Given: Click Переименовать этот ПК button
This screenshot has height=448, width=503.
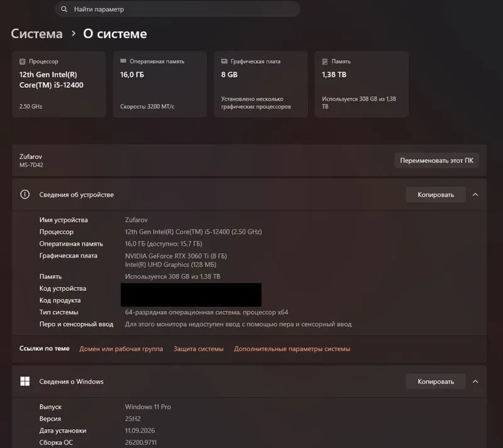Looking at the screenshot, I should (436, 160).
